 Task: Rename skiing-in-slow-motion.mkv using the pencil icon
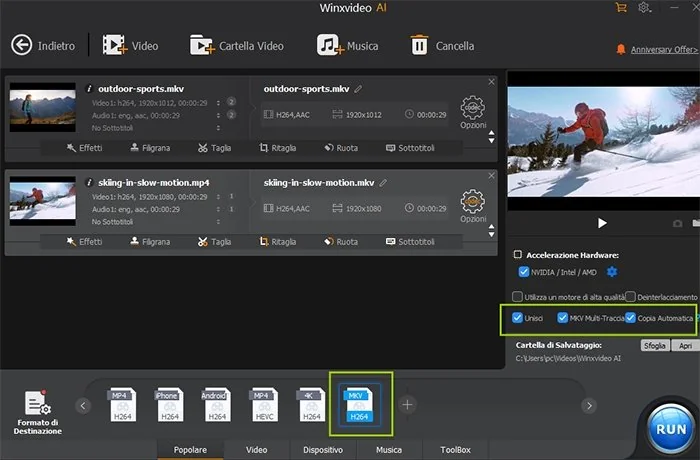tap(385, 183)
